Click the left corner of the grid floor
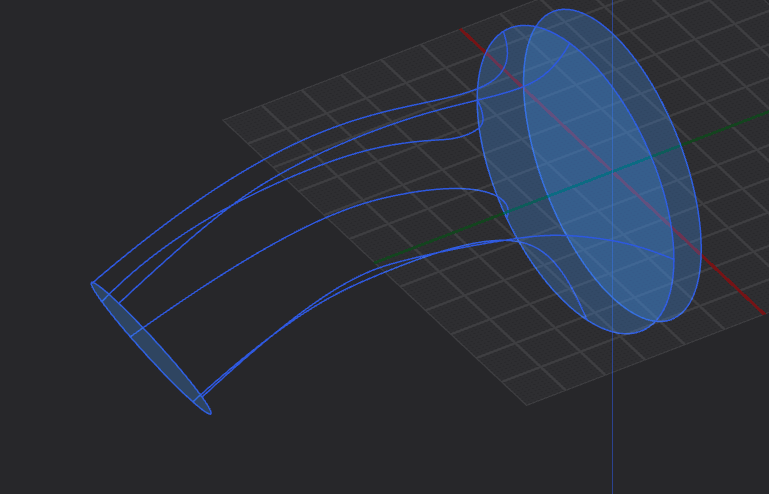 pos(224,120)
